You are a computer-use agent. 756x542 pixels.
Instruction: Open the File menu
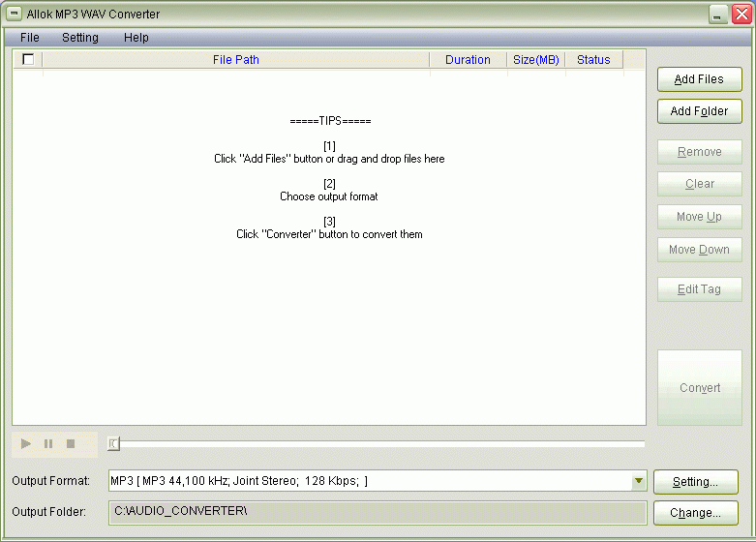click(x=30, y=38)
